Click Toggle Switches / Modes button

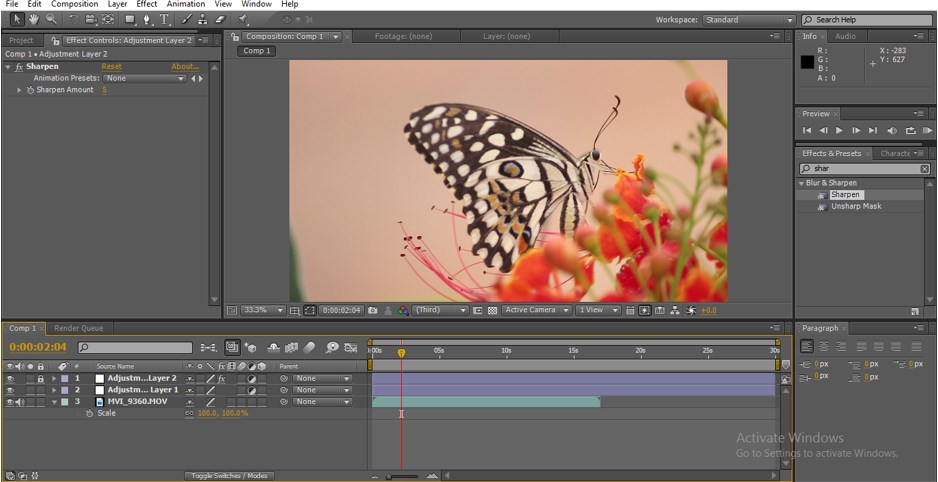pyautogui.click(x=229, y=476)
